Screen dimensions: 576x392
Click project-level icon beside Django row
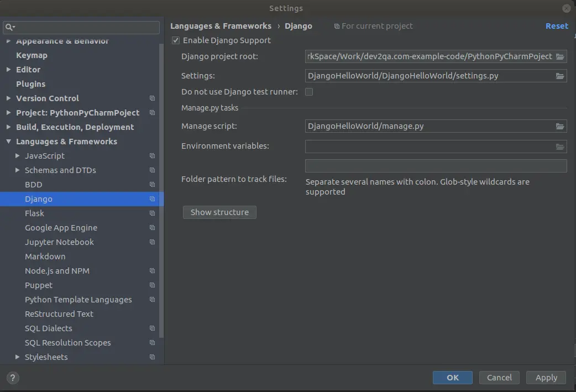pyautogui.click(x=152, y=198)
